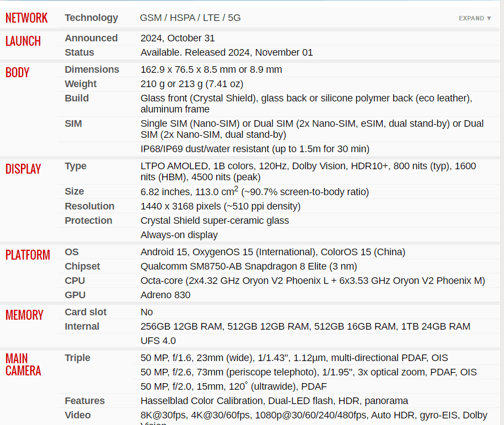504x425 pixels.
Task: Open the Chipset glossary link
Action: [x=82, y=266]
